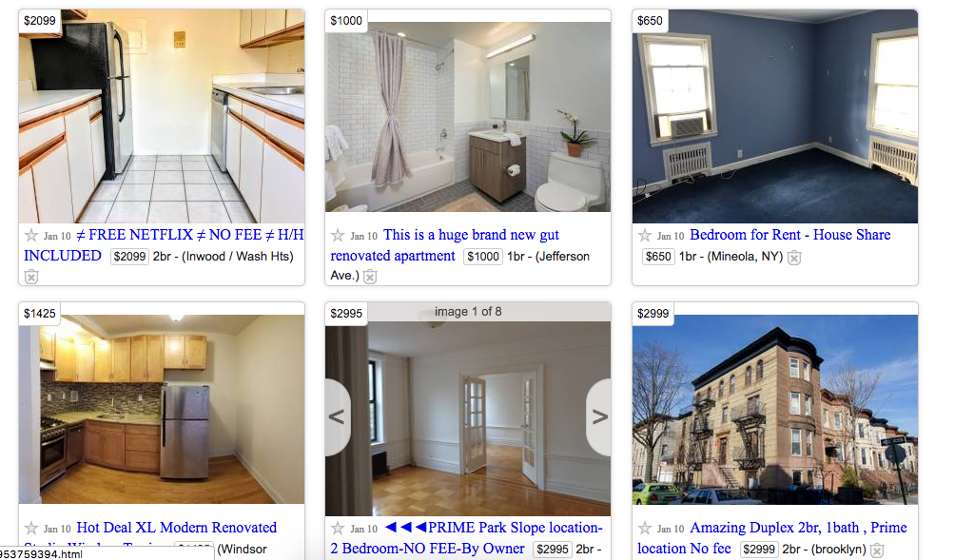Open FREE NETFLIX NO FEE listing link
Screen dimensions: 974x560
(164, 245)
